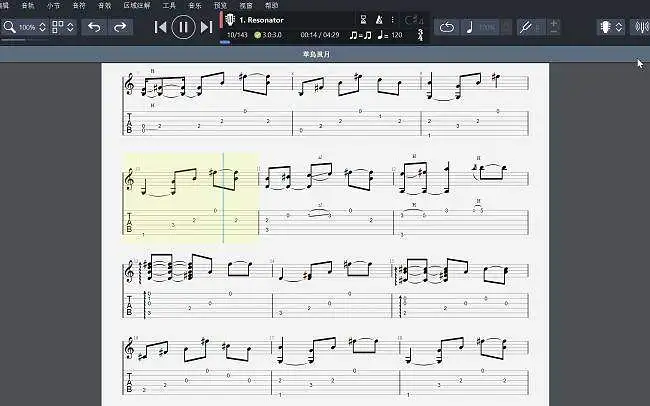Screen dimensions: 650x406
Task: Open the 工具 (Tools) menu
Action: (169, 5)
